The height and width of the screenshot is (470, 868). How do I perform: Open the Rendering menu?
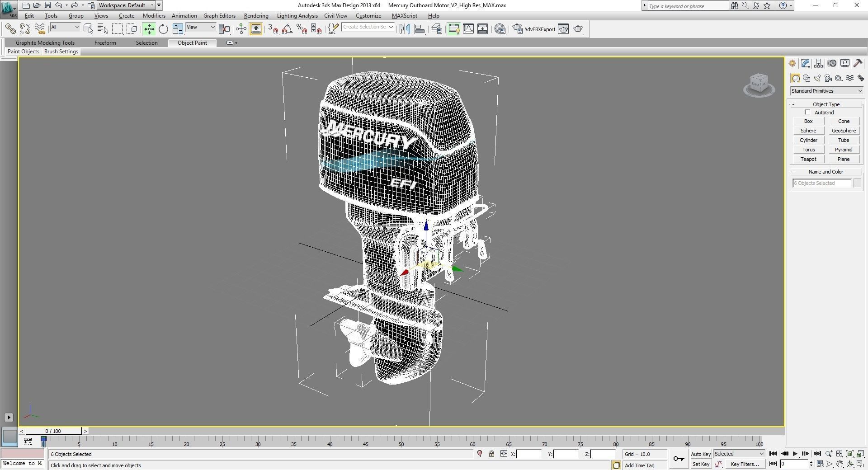click(x=256, y=16)
